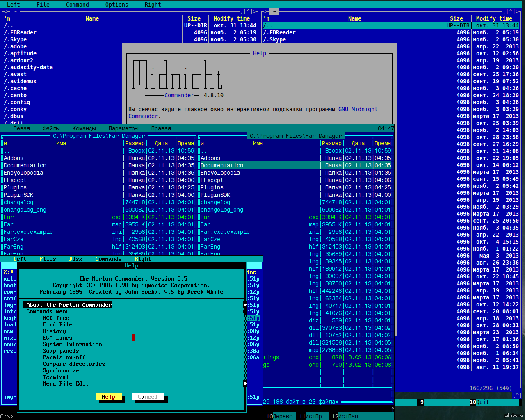Image resolution: width=525 pixels, height=420 pixels.
Task: Open the Параметры menu in Far Manager
Action: pos(123,128)
